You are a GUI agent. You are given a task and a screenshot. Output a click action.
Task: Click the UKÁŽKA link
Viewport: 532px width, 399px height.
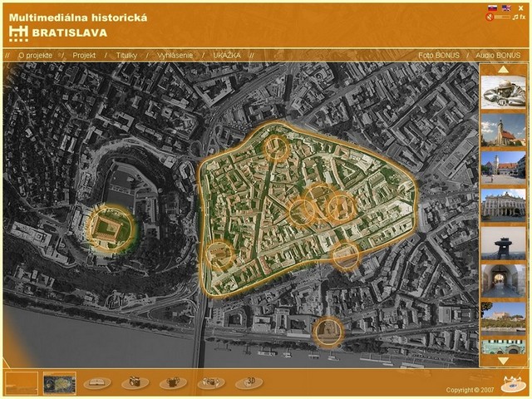(227, 56)
